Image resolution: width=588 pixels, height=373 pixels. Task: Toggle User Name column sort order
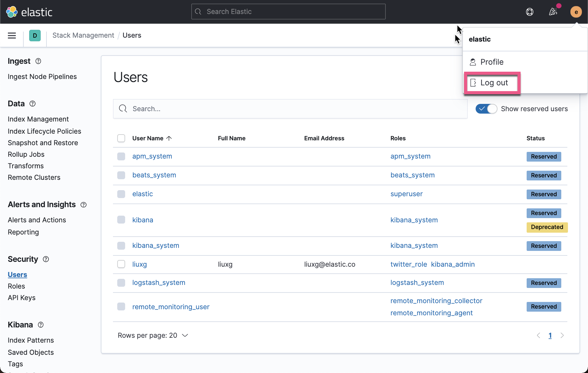point(152,138)
